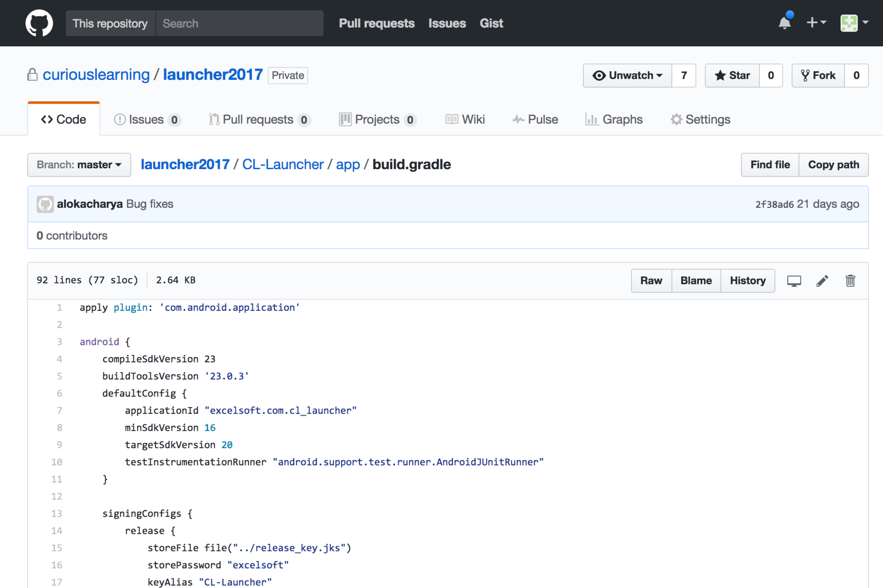Open the forks count 0
Image resolution: width=883 pixels, height=588 pixels.
(856, 76)
